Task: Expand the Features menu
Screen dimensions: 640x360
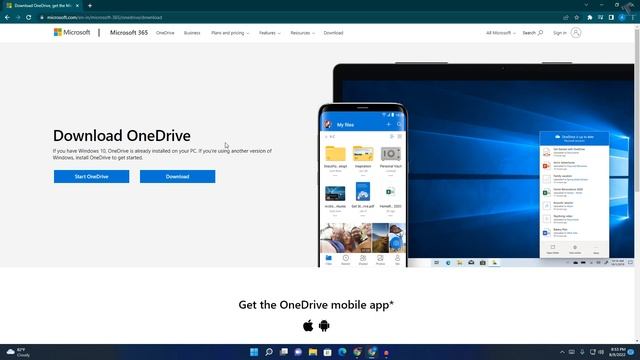Action: point(269,33)
